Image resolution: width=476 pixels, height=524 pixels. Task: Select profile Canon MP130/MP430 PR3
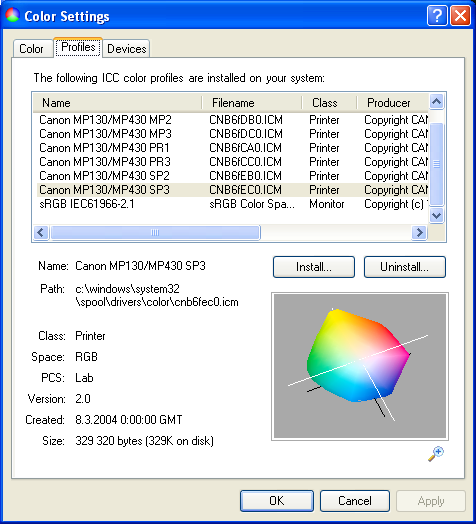pyautogui.click(x=105, y=162)
